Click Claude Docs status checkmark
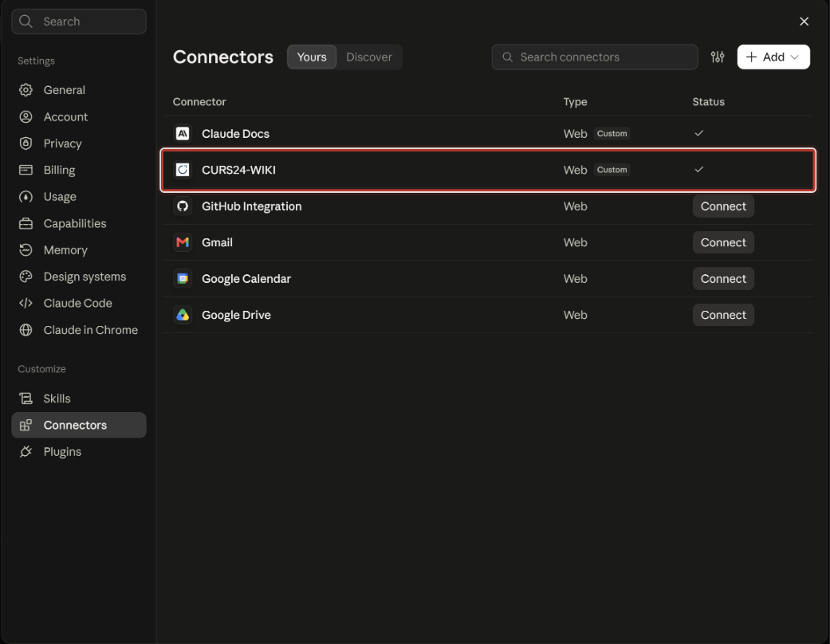 coord(698,133)
